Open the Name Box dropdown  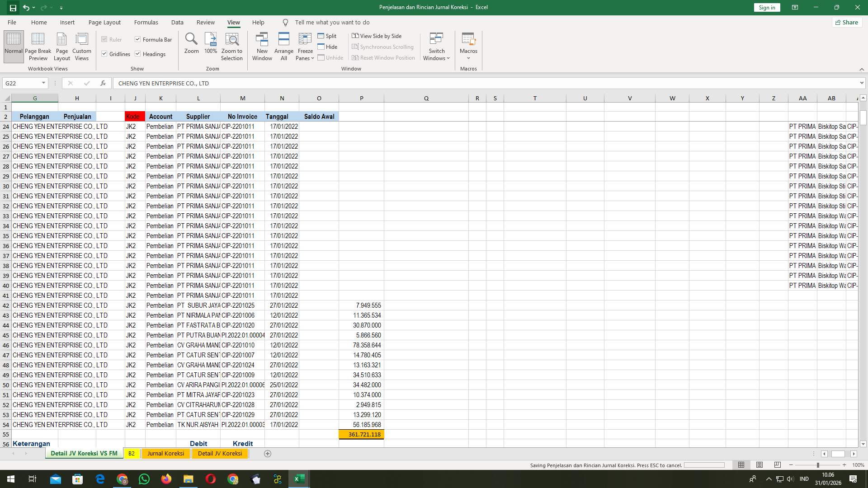pos(44,83)
